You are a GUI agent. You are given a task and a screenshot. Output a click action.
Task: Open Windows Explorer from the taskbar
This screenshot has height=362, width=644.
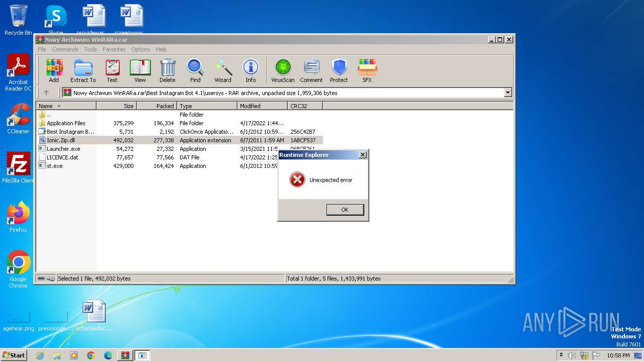57,355
